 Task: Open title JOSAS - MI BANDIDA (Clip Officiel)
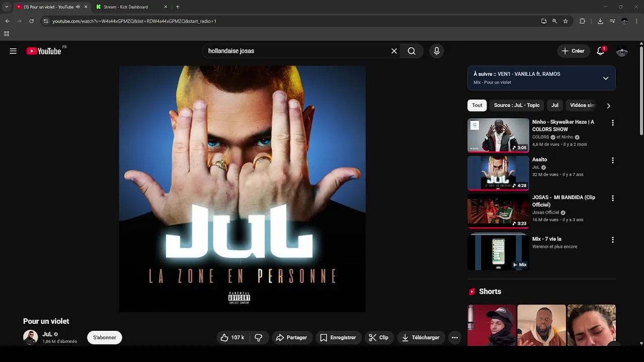(x=563, y=201)
